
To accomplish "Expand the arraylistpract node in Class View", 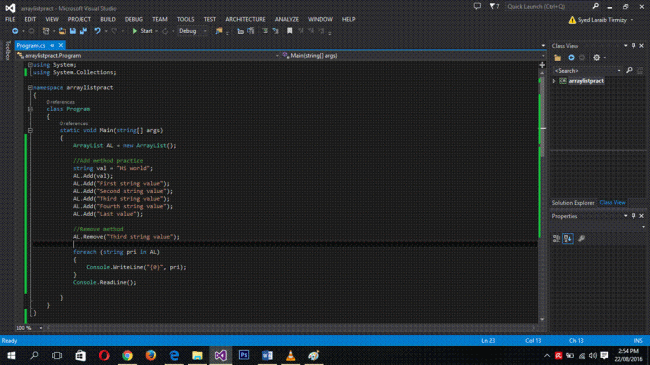I will tap(554, 81).
